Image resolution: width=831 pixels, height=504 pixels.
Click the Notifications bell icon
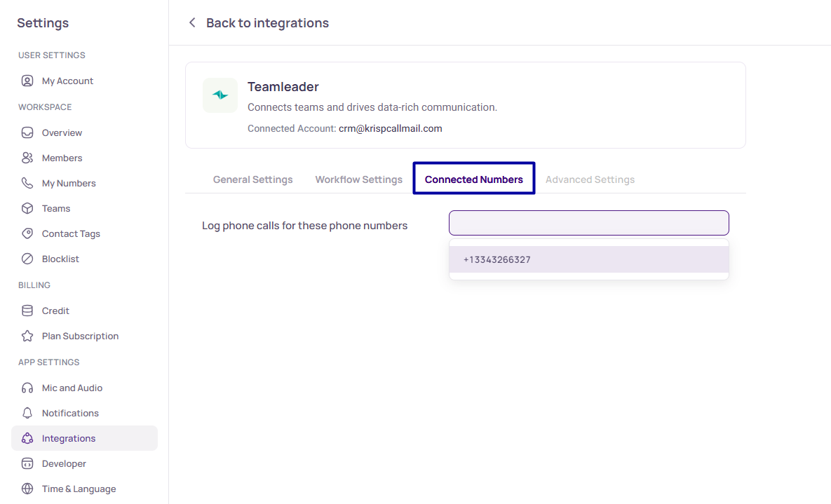(27, 413)
